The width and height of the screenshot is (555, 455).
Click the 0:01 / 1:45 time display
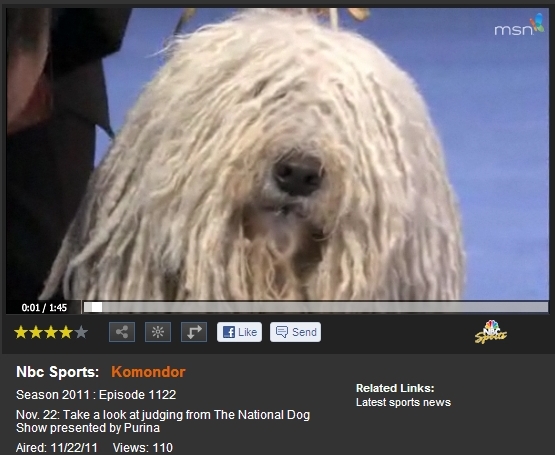pos(44,307)
